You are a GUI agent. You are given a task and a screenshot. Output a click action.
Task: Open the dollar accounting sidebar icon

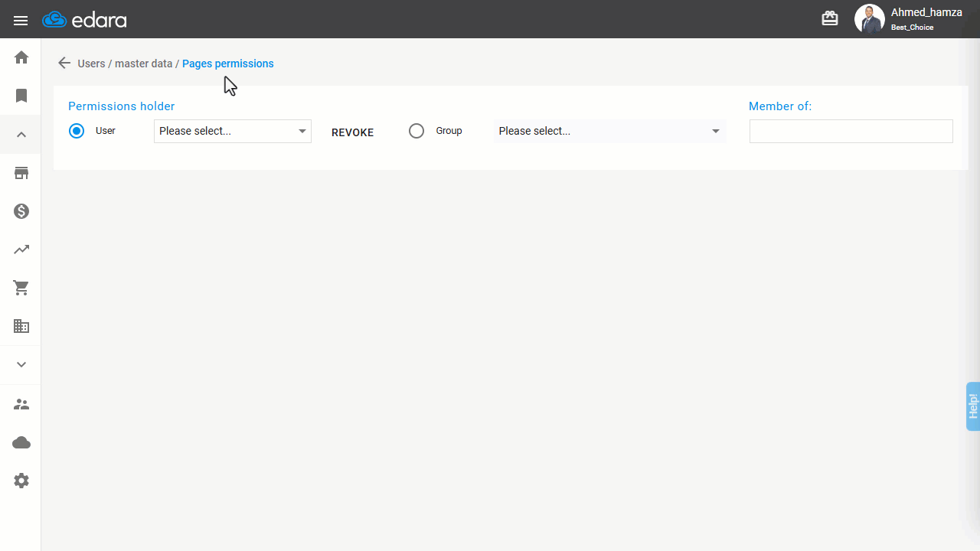click(x=21, y=211)
